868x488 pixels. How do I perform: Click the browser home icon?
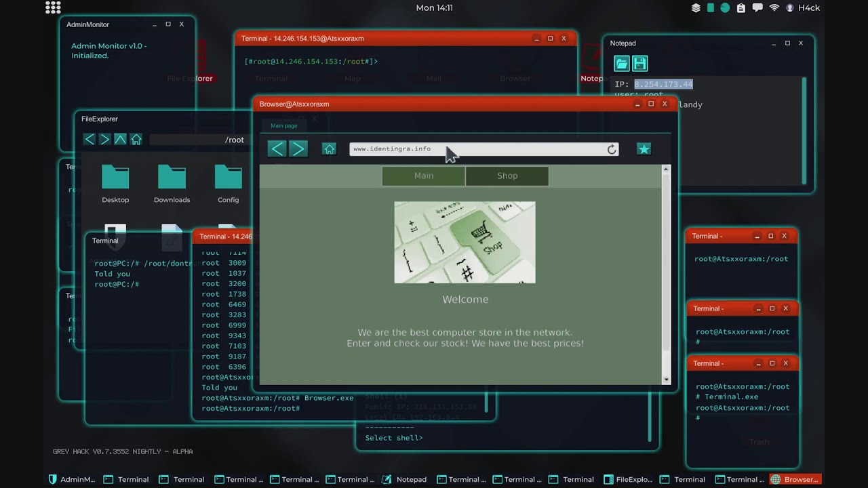(329, 149)
